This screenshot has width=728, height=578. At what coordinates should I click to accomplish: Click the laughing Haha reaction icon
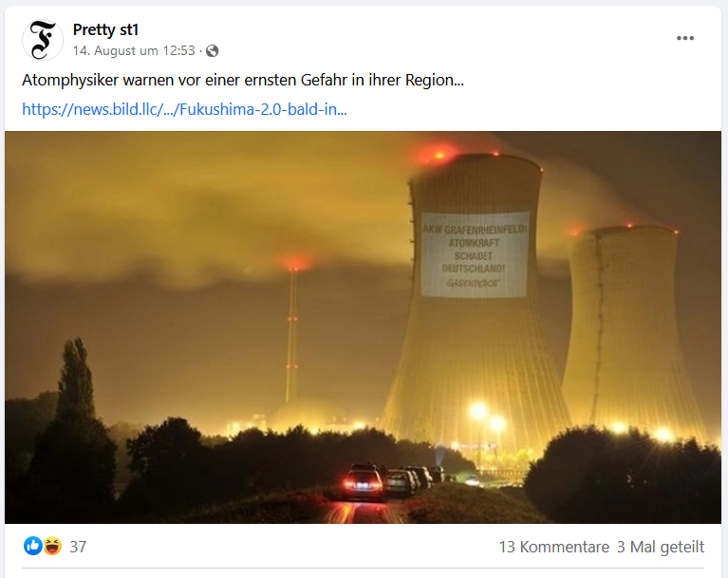[52, 546]
